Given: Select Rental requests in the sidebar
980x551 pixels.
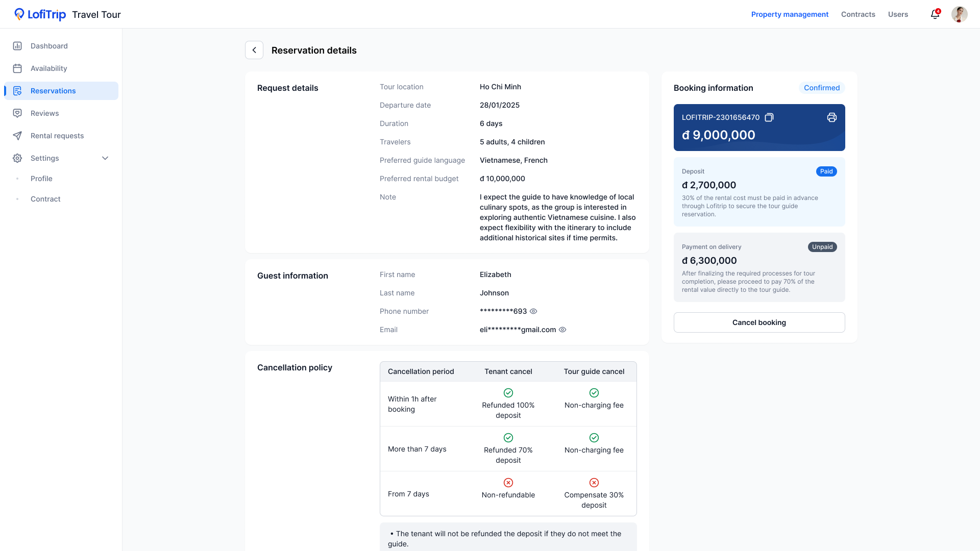Looking at the screenshot, I should [61, 136].
